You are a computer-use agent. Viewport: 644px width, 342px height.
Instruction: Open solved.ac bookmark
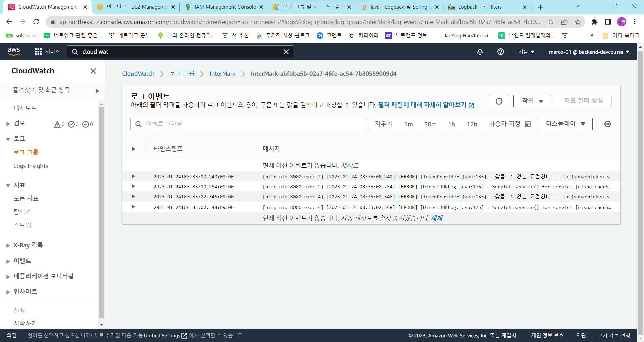[21, 35]
